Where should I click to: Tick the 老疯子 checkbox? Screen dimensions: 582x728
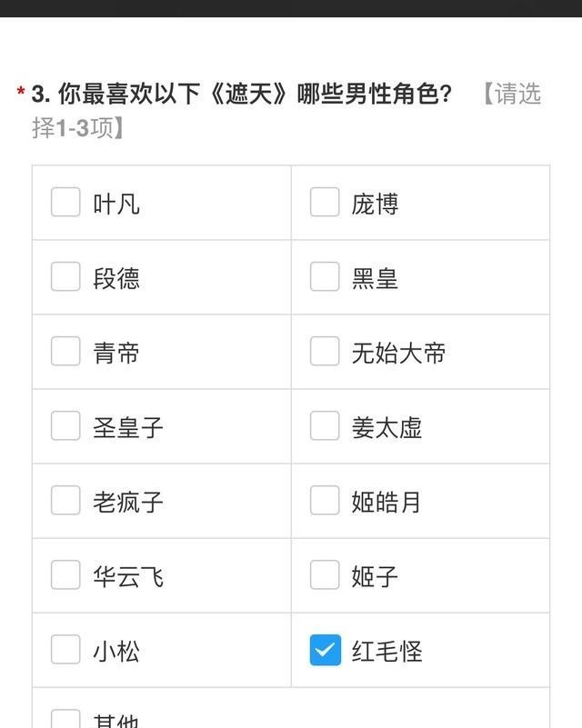[65, 501]
